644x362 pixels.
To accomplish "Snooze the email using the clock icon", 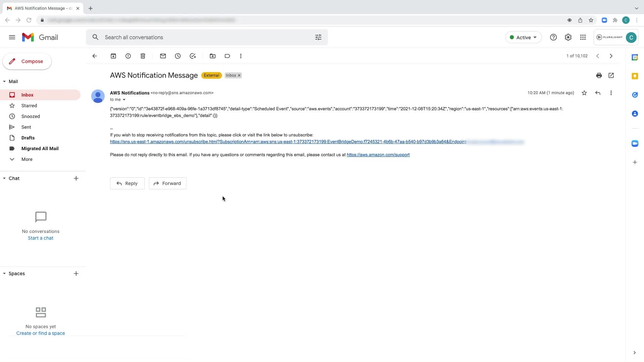I will coord(178,56).
